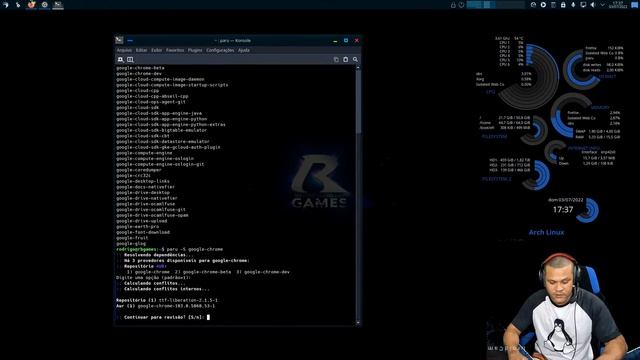Click the round clock-like tray icon
This screenshot has height=360, width=640.
(533, 5)
